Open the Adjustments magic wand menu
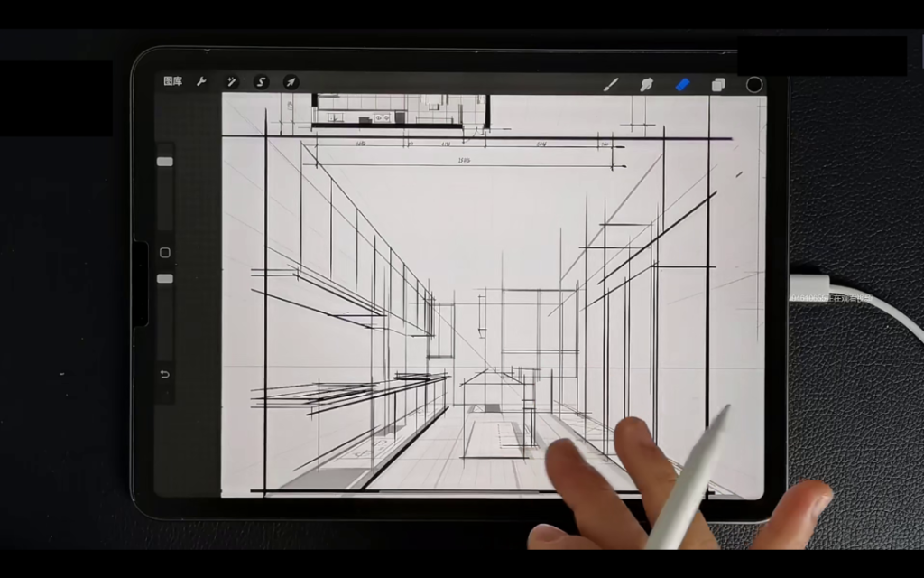Screen dimensions: 924x578 pos(232,82)
